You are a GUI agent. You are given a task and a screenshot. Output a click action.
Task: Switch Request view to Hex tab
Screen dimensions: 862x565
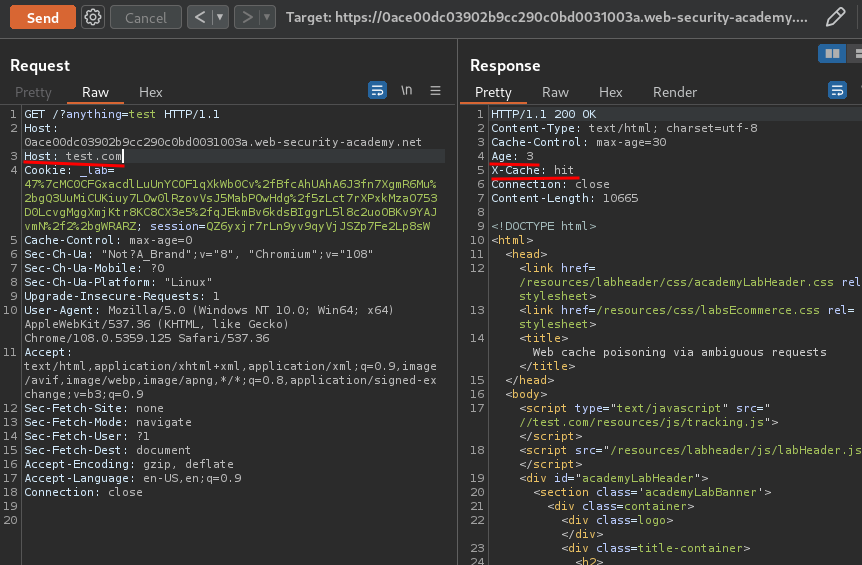[x=151, y=92]
